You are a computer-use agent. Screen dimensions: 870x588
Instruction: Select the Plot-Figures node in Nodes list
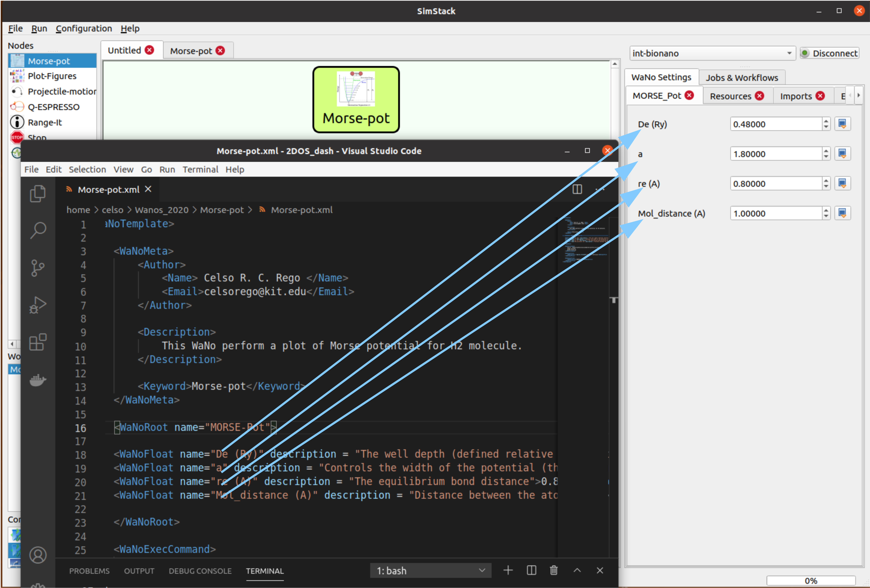click(52, 76)
